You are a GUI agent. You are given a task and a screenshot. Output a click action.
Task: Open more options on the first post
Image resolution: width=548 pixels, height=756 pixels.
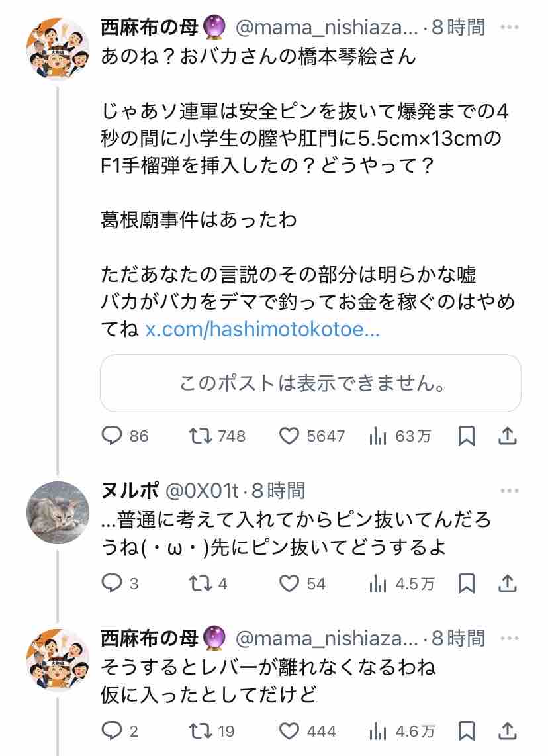point(510,27)
